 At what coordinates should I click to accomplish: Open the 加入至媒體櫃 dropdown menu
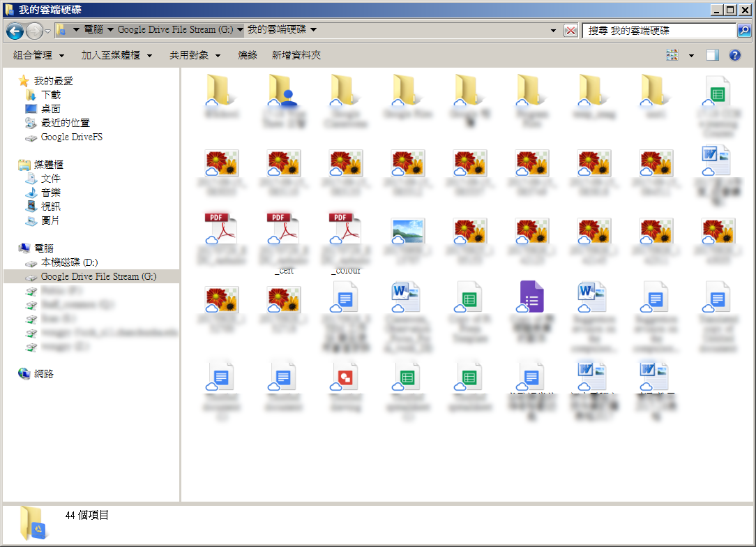point(116,55)
